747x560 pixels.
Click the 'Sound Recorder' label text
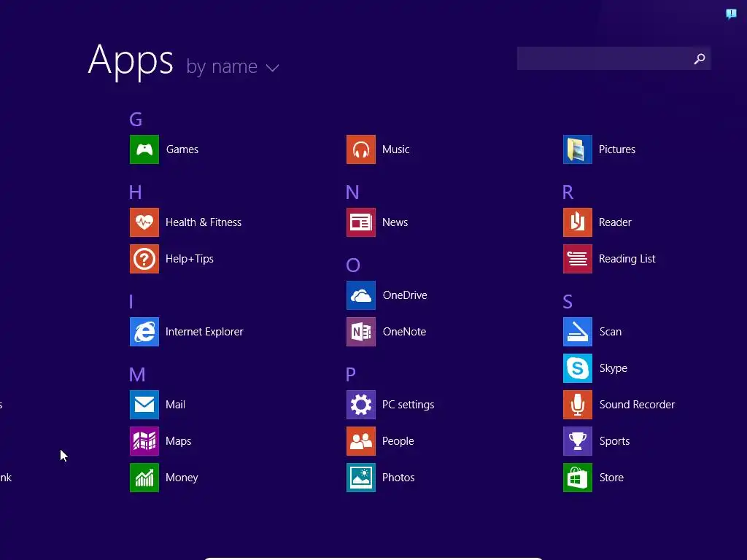(x=637, y=405)
